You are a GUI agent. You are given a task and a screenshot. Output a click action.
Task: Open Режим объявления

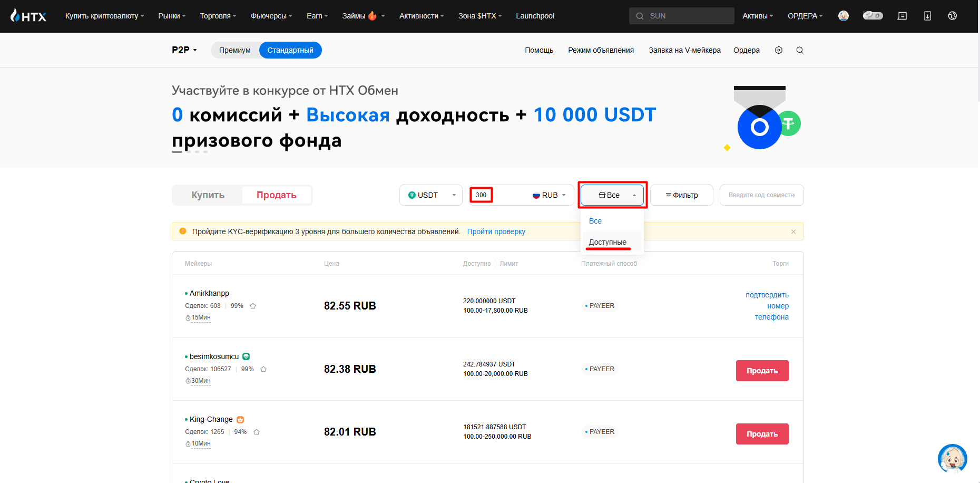[601, 50]
